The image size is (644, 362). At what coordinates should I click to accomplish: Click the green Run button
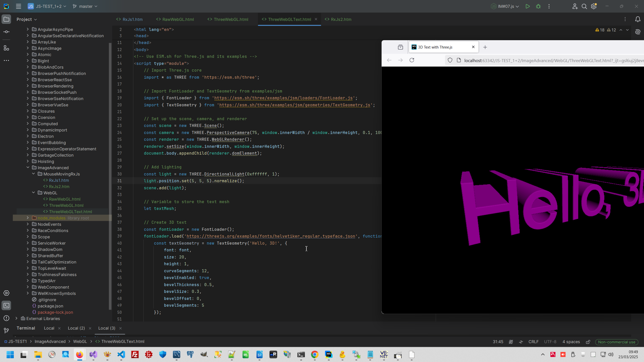tap(528, 6)
